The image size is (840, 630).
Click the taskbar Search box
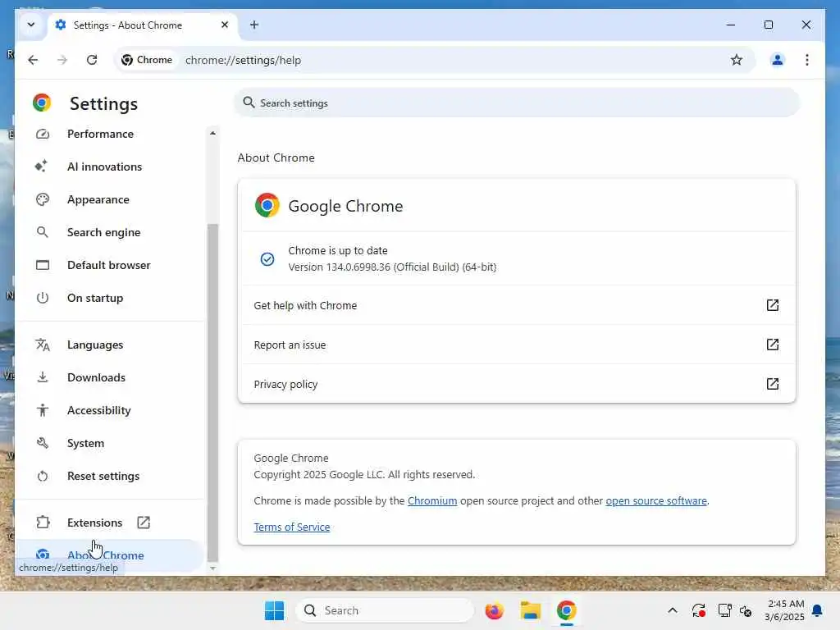coord(385,610)
